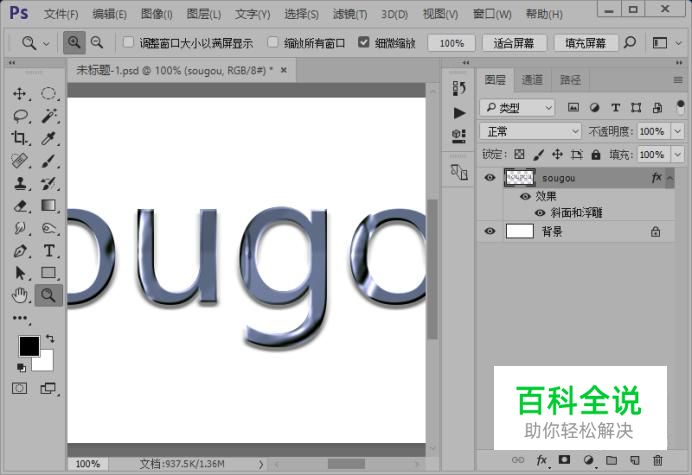This screenshot has height=475, width=692.
Task: Choose Zoom Out mode in options bar
Action: [97, 42]
